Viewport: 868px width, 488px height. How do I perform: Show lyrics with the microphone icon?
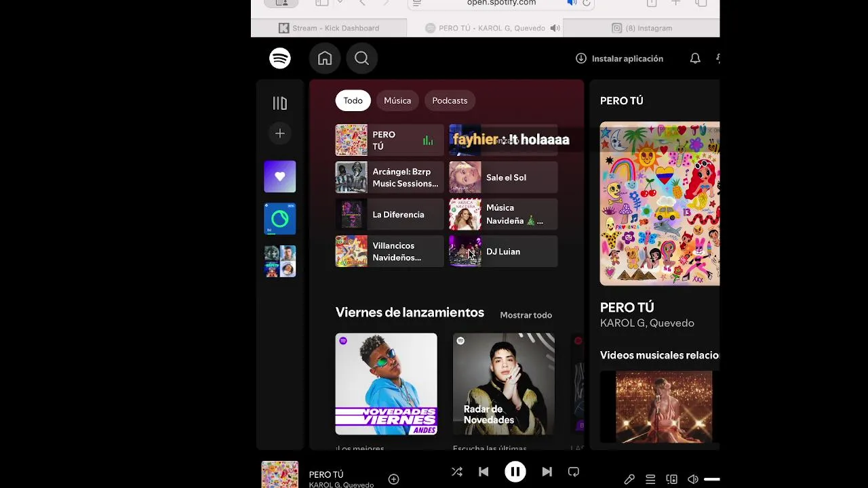coord(629,479)
